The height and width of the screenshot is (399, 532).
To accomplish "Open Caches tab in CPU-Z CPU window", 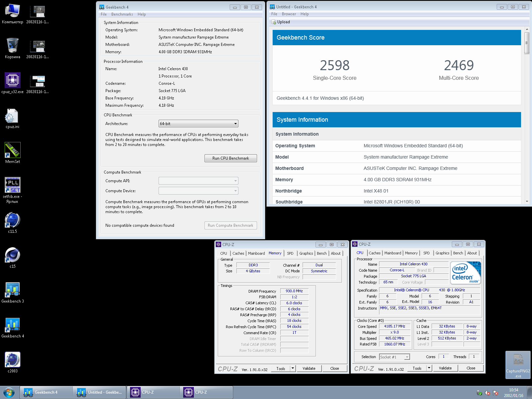I will click(x=374, y=253).
